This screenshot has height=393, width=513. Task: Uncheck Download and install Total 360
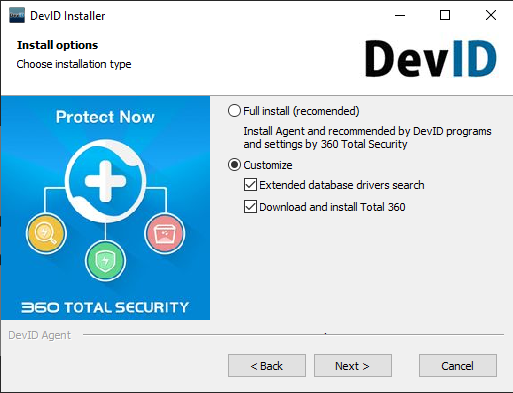click(x=250, y=207)
